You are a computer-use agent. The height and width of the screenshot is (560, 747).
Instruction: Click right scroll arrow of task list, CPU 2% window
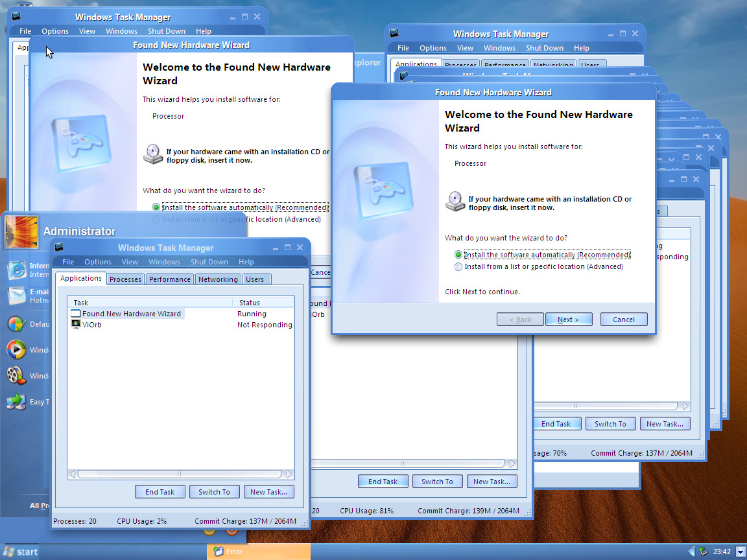(289, 474)
